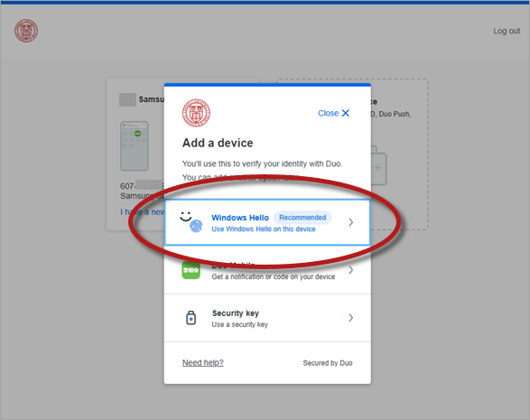
Task: Click the add device plus icon in background
Action: point(378,168)
